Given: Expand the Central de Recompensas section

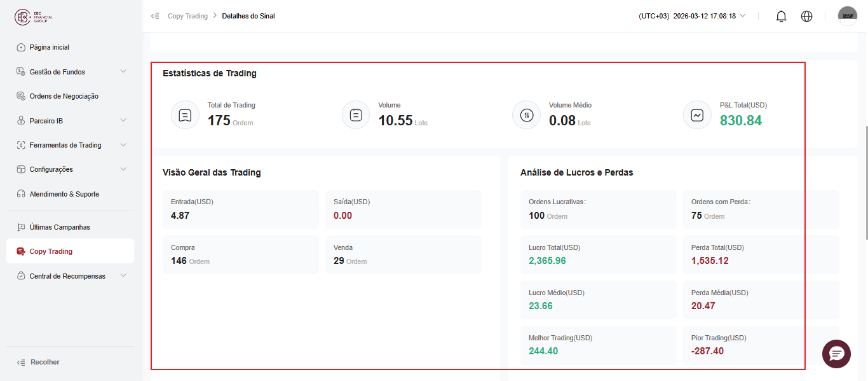Looking at the screenshot, I should click(x=71, y=276).
